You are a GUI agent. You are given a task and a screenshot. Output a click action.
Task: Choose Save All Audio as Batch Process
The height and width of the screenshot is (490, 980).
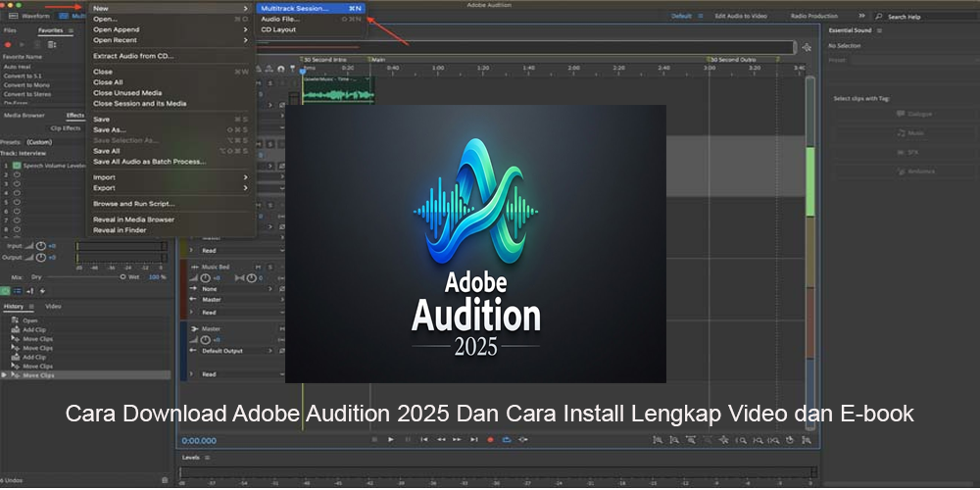[171, 162]
